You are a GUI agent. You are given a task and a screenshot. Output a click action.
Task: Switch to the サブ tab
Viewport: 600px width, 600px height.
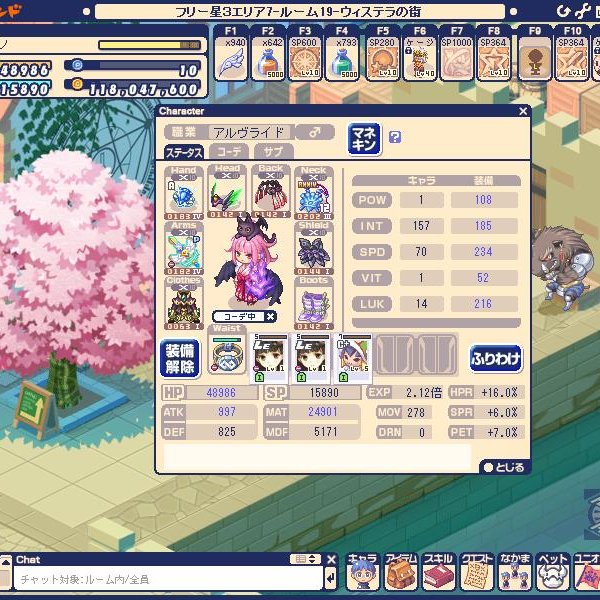click(x=274, y=152)
